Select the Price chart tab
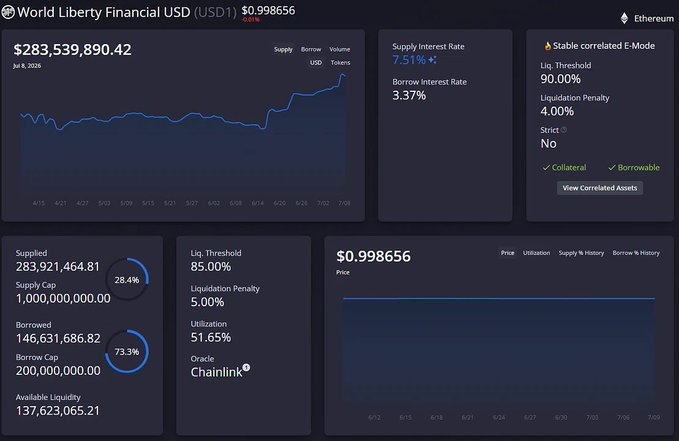The height and width of the screenshot is (441, 679). coord(508,253)
